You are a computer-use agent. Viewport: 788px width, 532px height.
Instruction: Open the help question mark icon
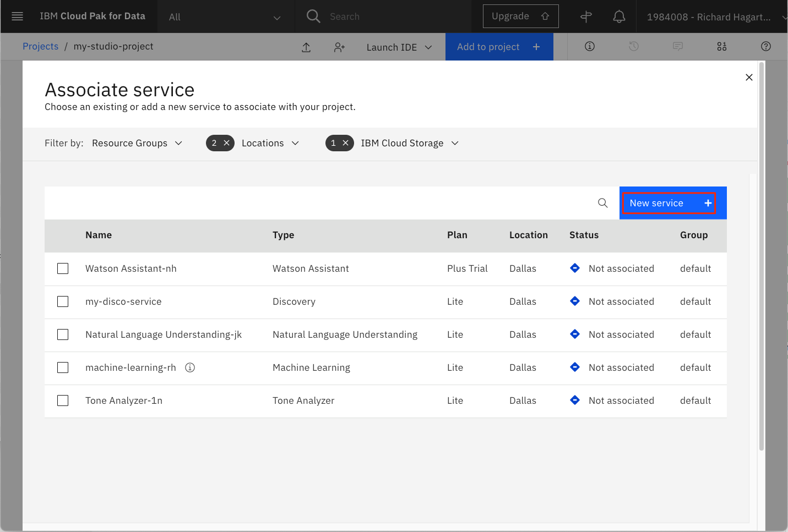[766, 46]
